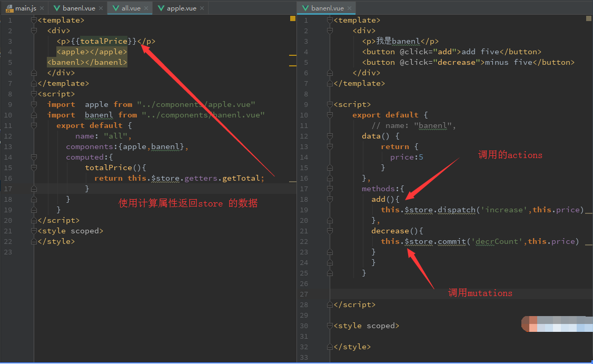The image size is (593, 364).
Task: Click commit in the decrease() method
Action: click(452, 241)
